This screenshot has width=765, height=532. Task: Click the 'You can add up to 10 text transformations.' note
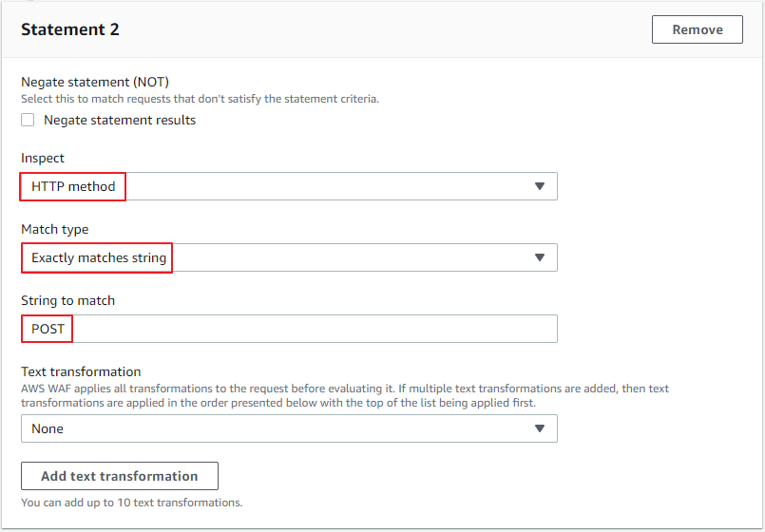click(x=132, y=503)
